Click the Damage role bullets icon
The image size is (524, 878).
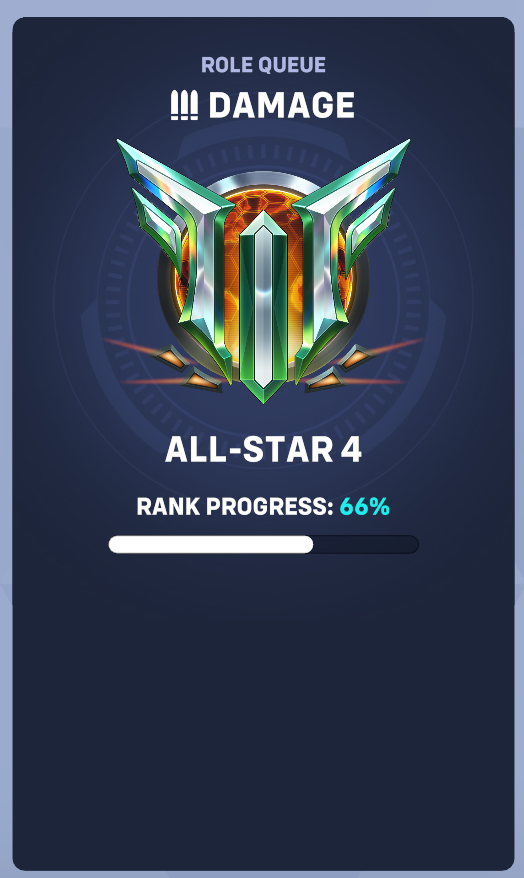pyautogui.click(x=184, y=106)
